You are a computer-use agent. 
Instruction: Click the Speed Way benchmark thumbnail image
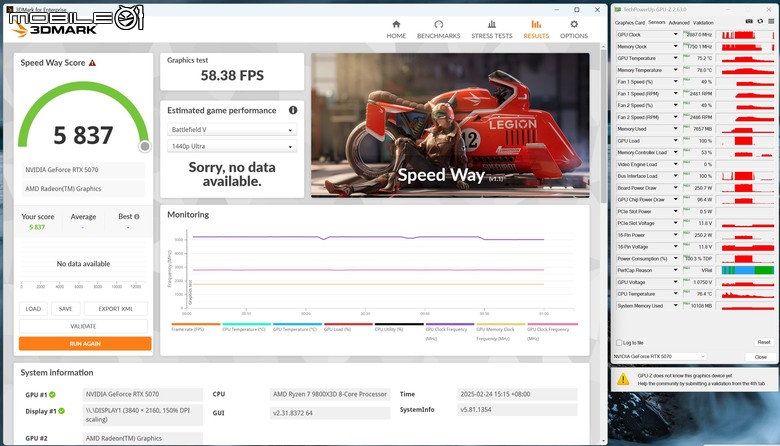pyautogui.click(x=450, y=125)
